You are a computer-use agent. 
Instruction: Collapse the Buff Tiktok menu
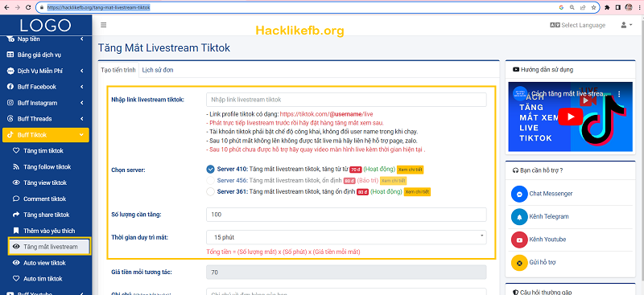click(x=46, y=135)
